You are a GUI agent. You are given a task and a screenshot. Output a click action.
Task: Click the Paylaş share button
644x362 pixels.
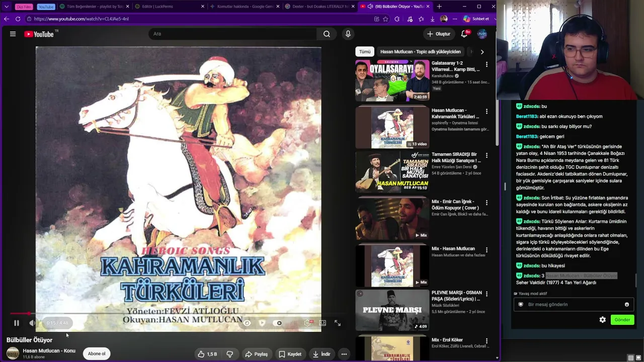coord(256,354)
